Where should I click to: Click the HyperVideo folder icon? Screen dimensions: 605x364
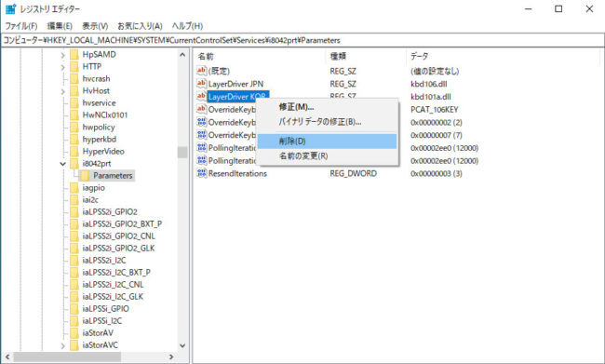pyautogui.click(x=74, y=152)
